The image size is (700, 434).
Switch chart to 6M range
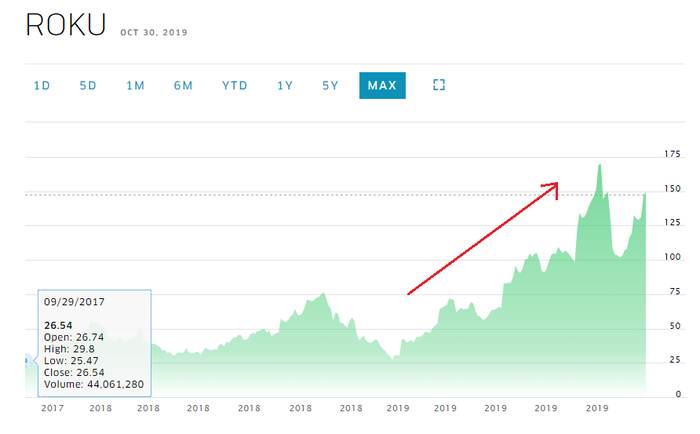[183, 85]
